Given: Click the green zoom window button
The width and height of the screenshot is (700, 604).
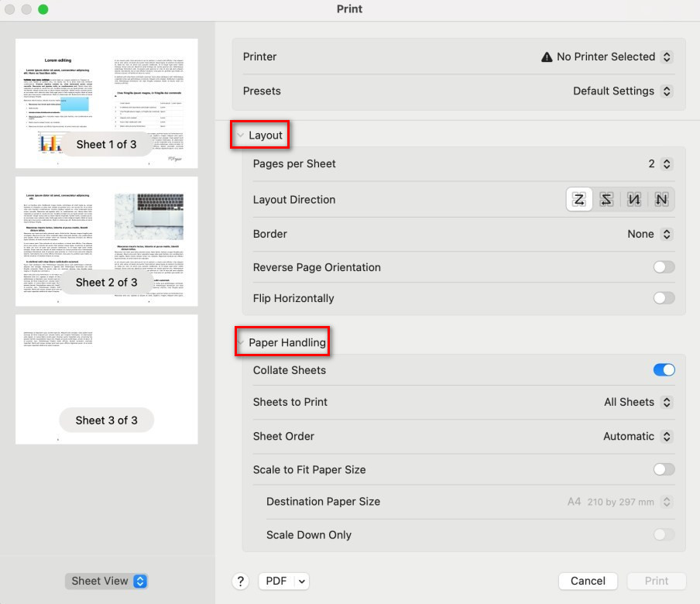Looking at the screenshot, I should tap(43, 9).
